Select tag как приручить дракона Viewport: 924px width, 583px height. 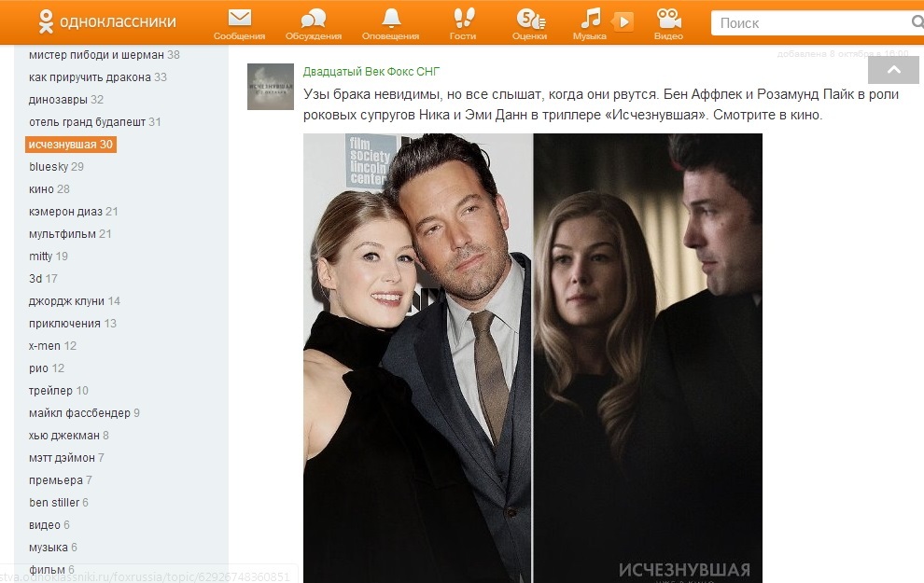point(98,77)
